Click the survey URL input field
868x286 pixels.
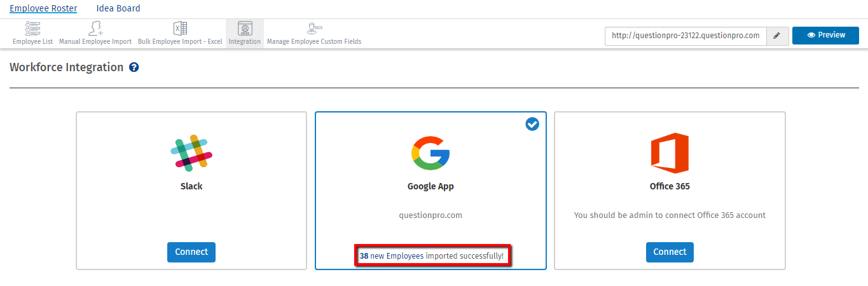click(x=685, y=36)
